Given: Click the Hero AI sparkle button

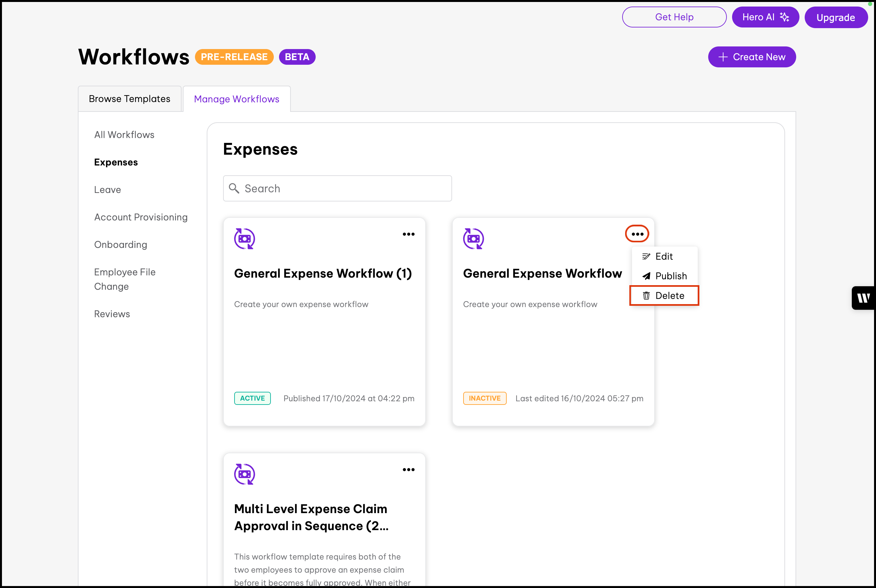Looking at the screenshot, I should [x=765, y=17].
